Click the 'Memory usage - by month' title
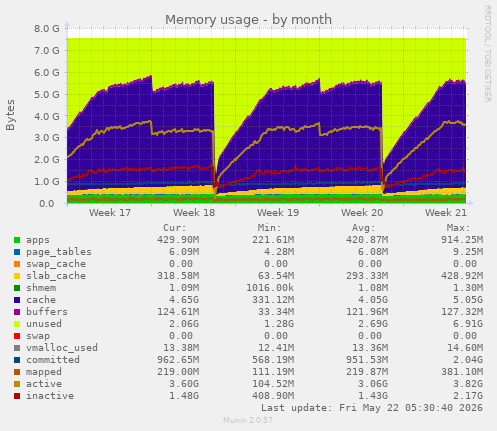 click(248, 20)
